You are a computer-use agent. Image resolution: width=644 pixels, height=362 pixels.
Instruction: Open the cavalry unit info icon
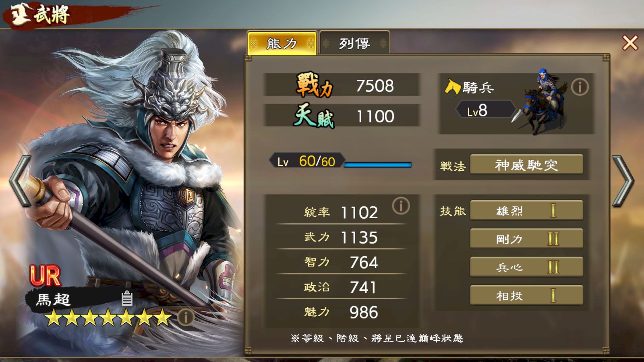pos(580,87)
